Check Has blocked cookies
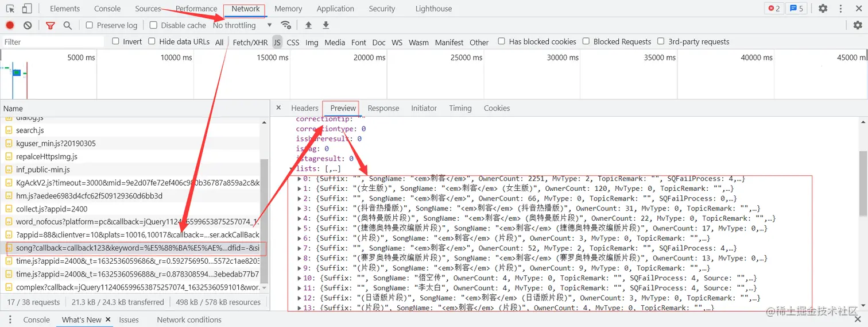 point(501,41)
